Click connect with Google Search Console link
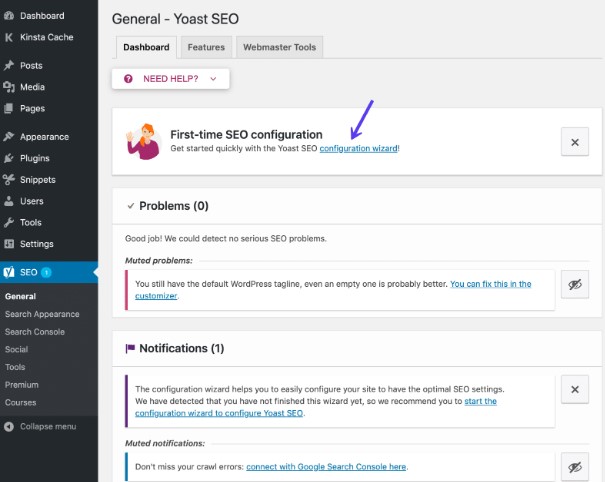Screen dimensions: 605x482 (x=327, y=467)
